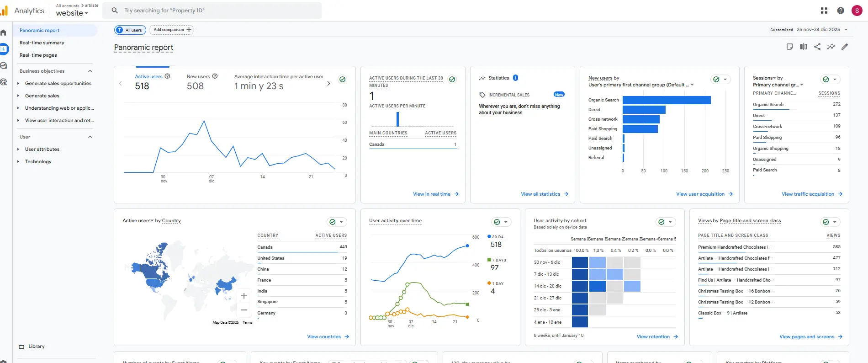
Task: Open the help question mark icon
Action: [x=841, y=11]
